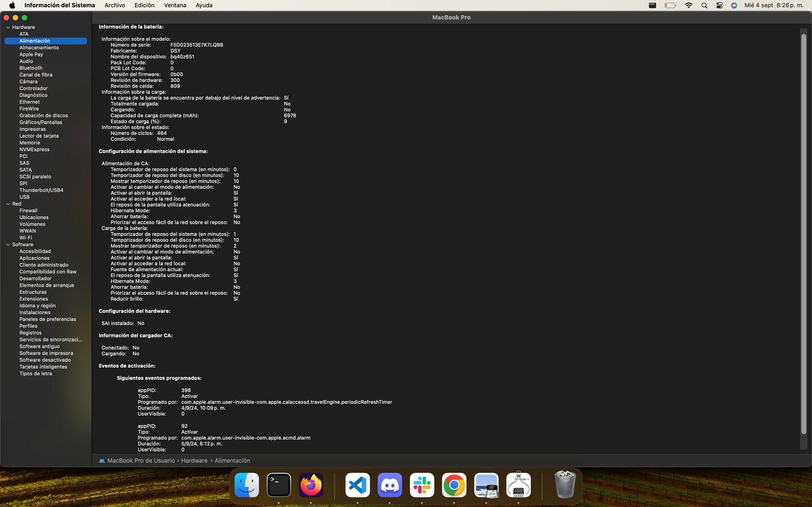Screen dimensions: 812x507
Task: Click the System Information dock icon
Action: [518, 485]
